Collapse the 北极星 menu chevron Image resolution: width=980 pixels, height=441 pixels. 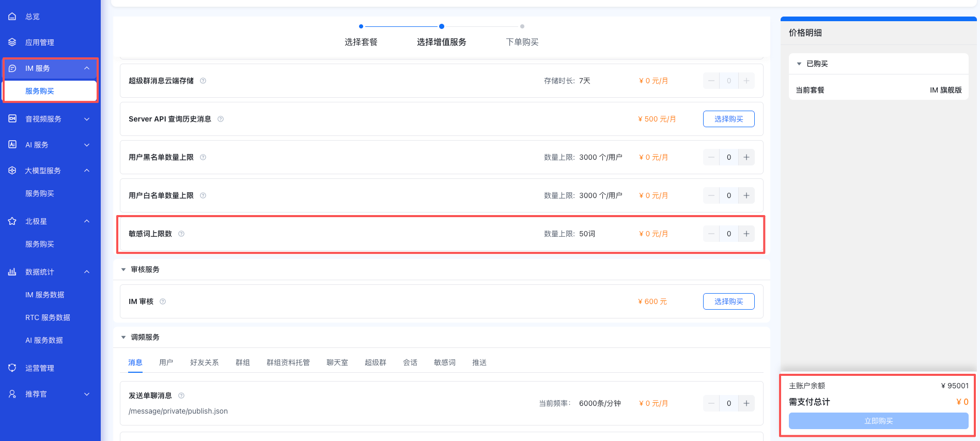[x=87, y=221]
